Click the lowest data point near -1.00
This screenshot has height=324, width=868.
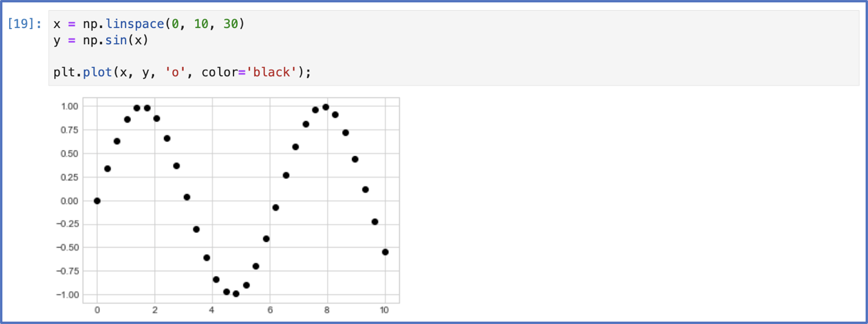click(x=236, y=294)
